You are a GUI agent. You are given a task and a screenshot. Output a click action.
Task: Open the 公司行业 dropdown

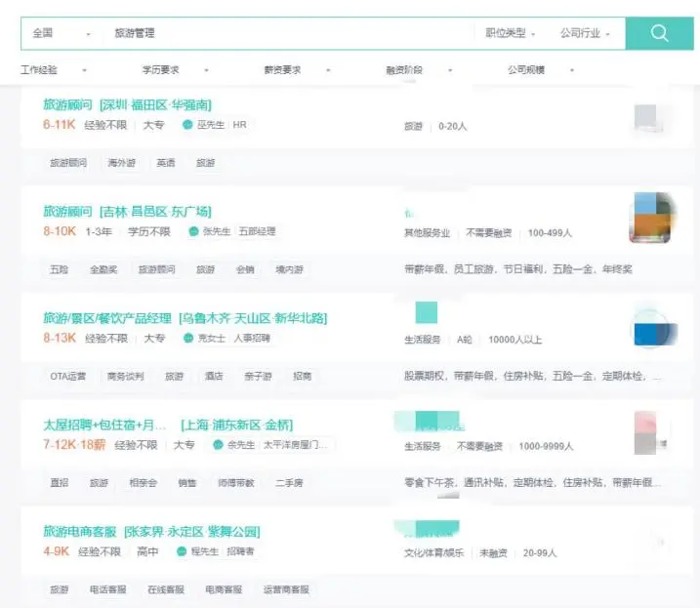pos(585,33)
